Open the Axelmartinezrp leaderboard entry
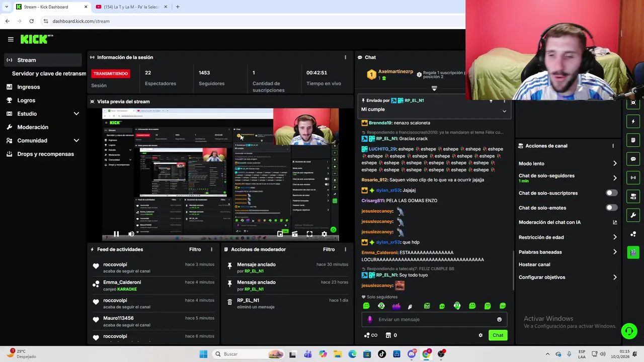 (x=390, y=74)
